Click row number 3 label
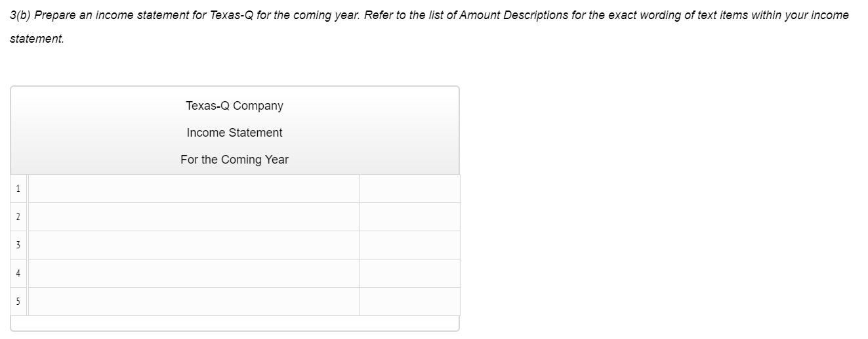Screen dimensions: 868x339 tap(18, 245)
